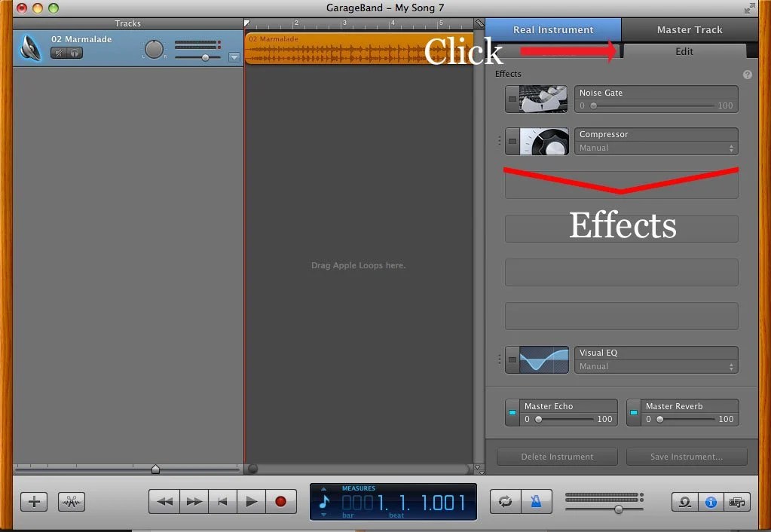Open the Visual EQ preset dropdown
The image size is (771, 532).
click(x=655, y=366)
